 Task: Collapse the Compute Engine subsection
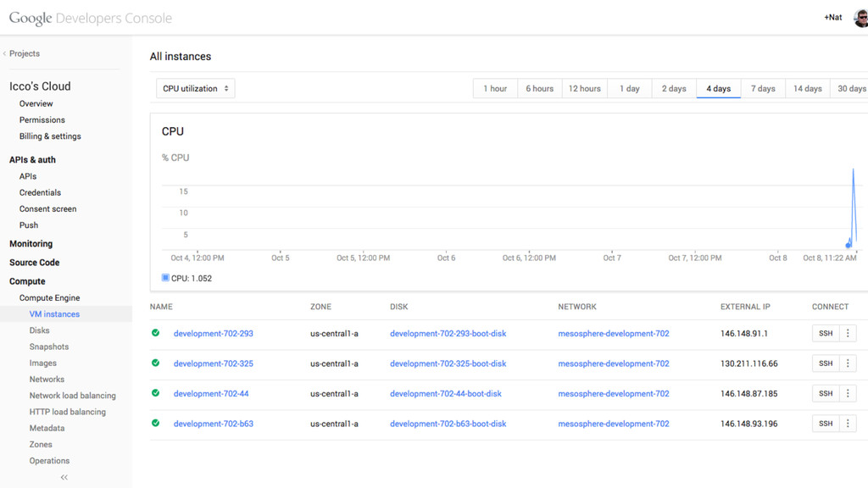pos(49,297)
